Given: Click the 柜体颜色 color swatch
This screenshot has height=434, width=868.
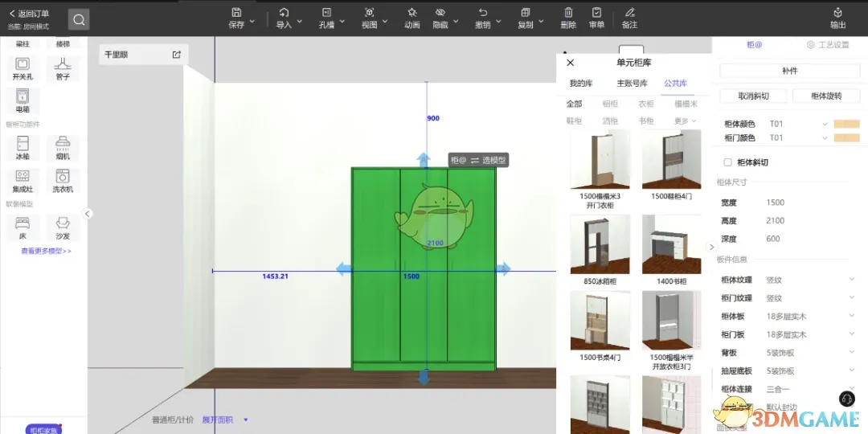Looking at the screenshot, I should tap(847, 124).
